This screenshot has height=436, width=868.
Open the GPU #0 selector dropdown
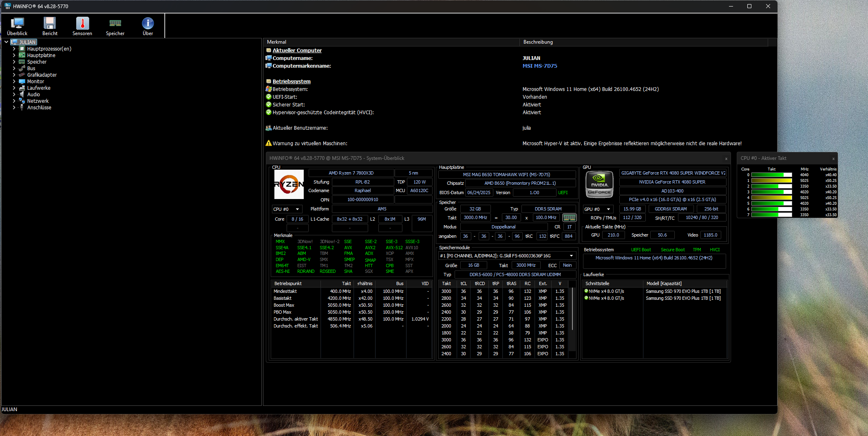click(598, 209)
